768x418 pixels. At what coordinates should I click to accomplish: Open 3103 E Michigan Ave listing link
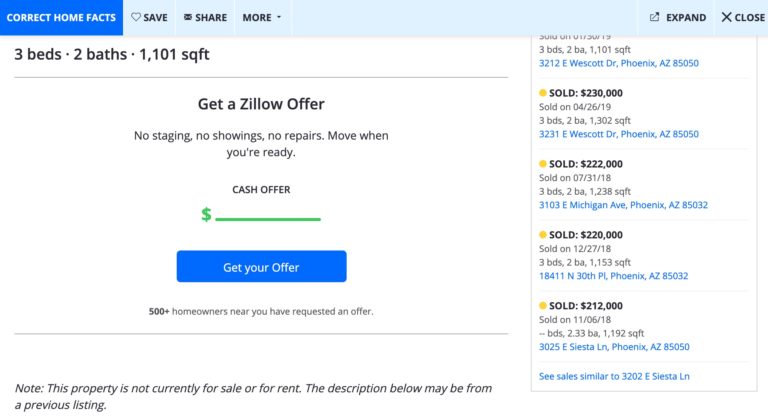pos(623,205)
